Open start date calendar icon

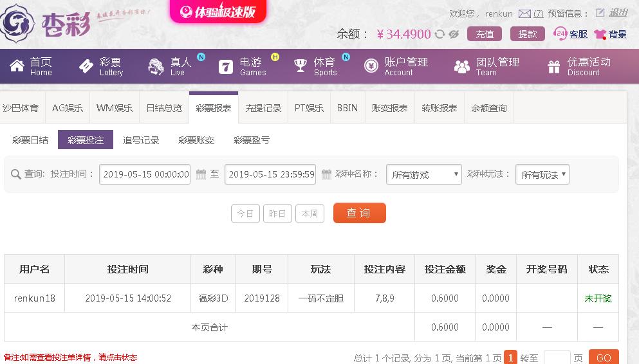201,174
